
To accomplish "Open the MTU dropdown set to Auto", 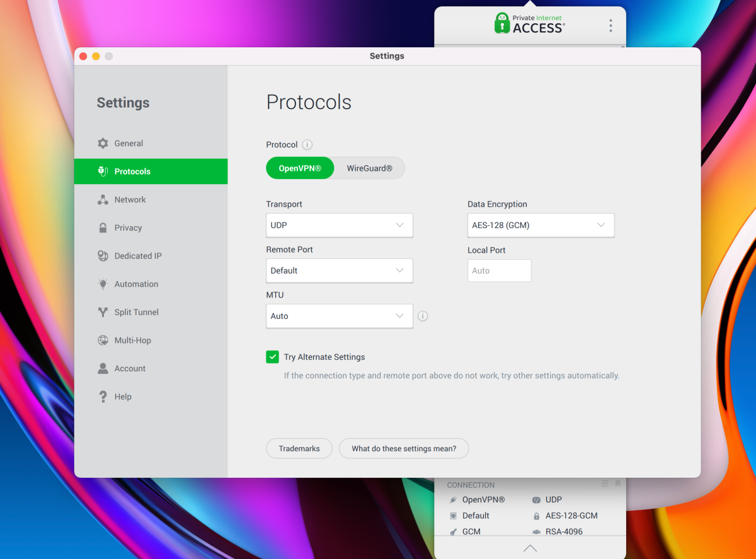I will point(339,316).
